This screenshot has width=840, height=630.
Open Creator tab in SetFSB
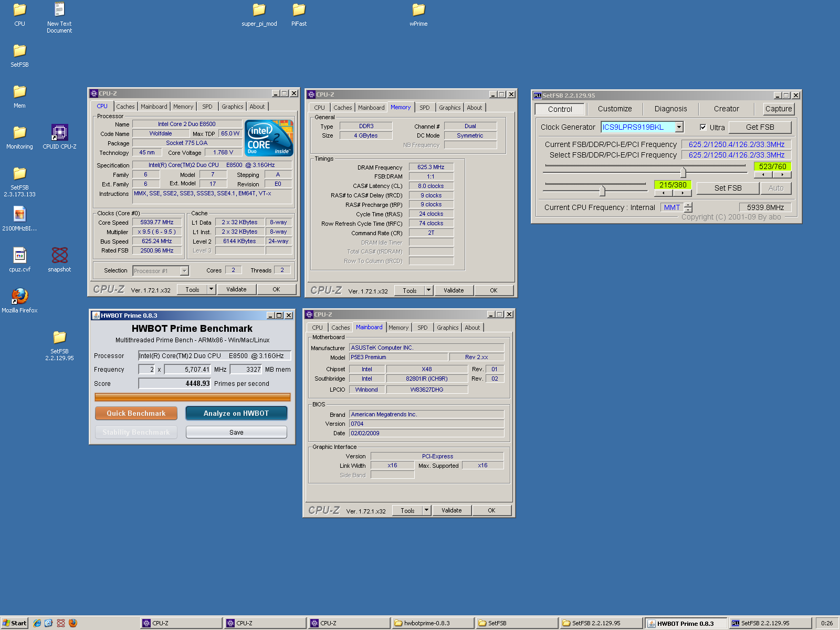pos(726,109)
